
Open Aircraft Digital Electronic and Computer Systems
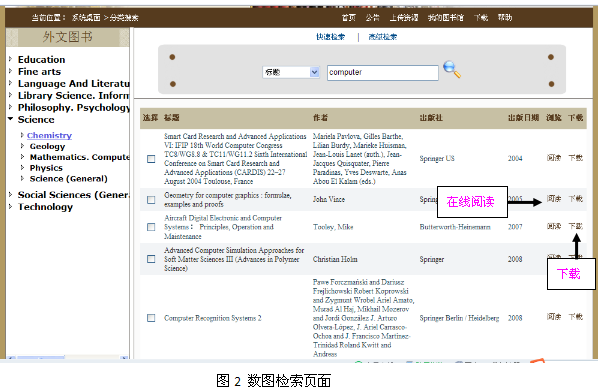coord(223,227)
